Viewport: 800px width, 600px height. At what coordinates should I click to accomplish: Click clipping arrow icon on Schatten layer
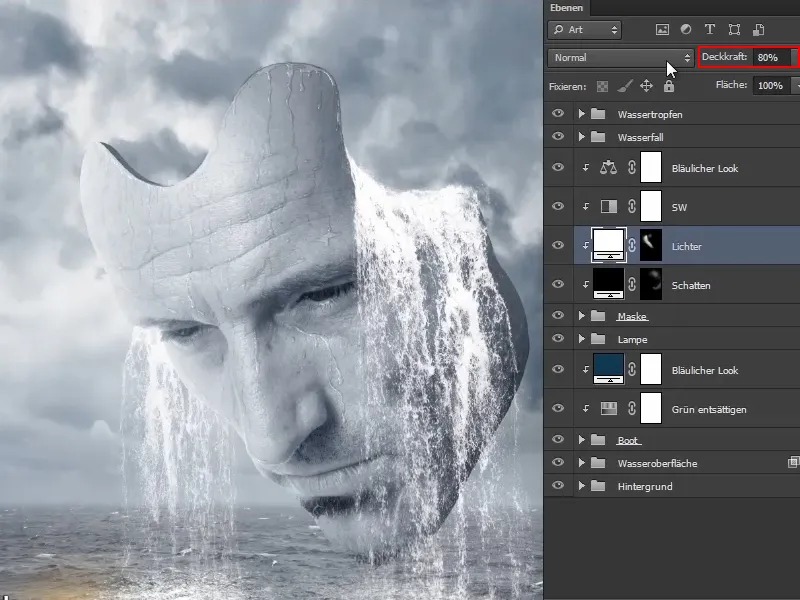pos(586,284)
